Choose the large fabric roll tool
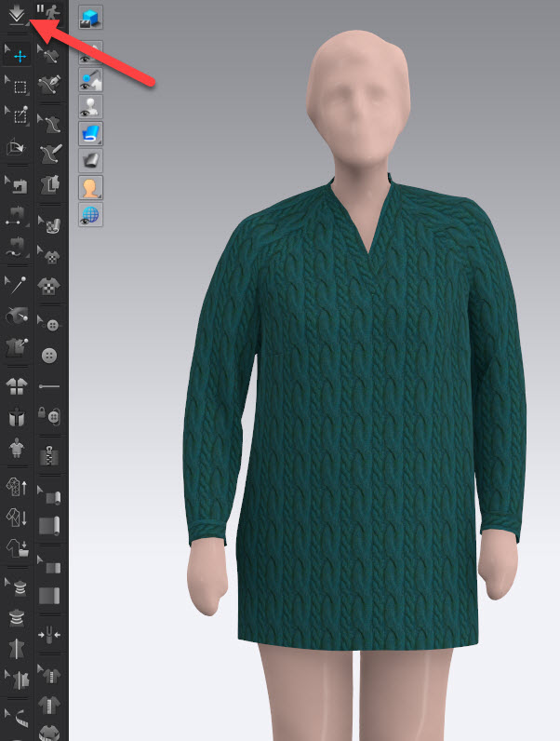The width and height of the screenshot is (560, 741). [49, 526]
